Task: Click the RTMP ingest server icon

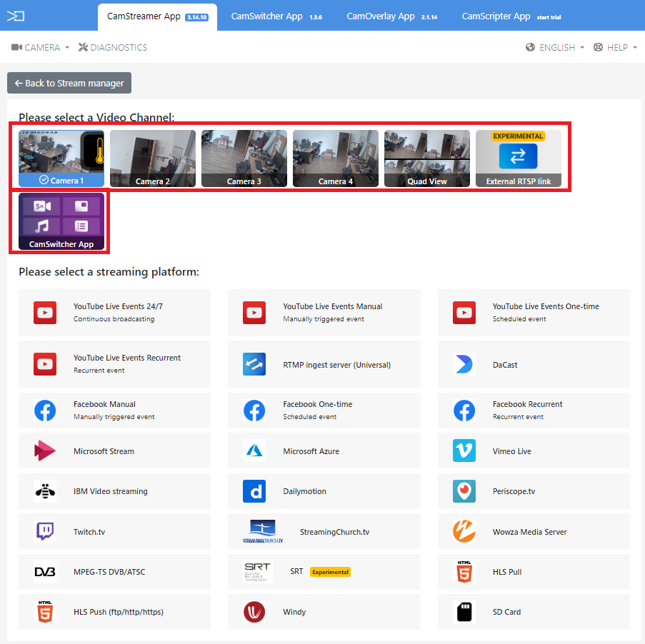Action: (254, 364)
